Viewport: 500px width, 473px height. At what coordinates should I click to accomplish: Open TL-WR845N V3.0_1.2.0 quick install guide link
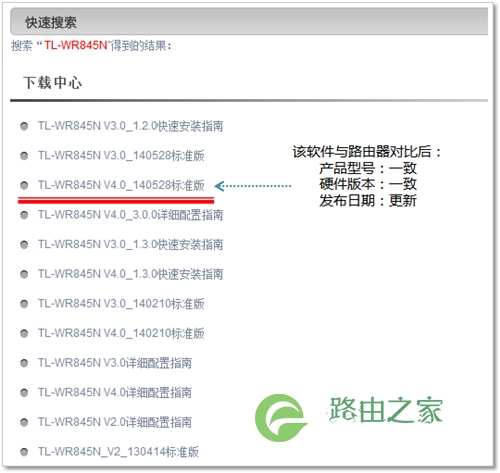[130, 126]
